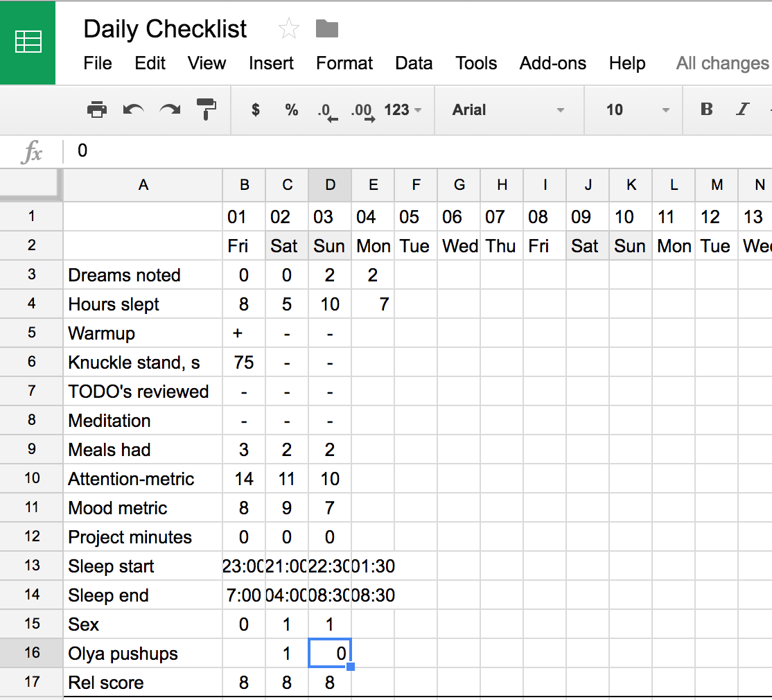772x700 pixels.
Task: Open the Arial font dropdown
Action: (x=508, y=110)
